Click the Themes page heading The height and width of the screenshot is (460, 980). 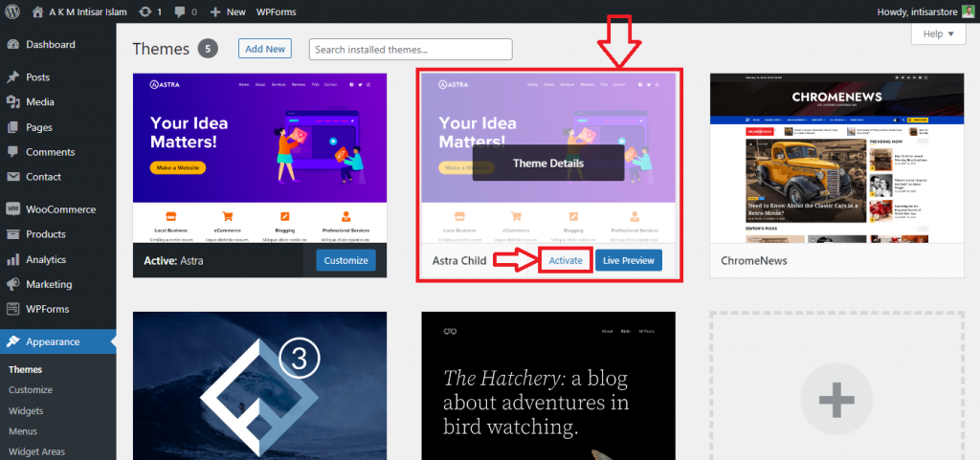pos(161,49)
